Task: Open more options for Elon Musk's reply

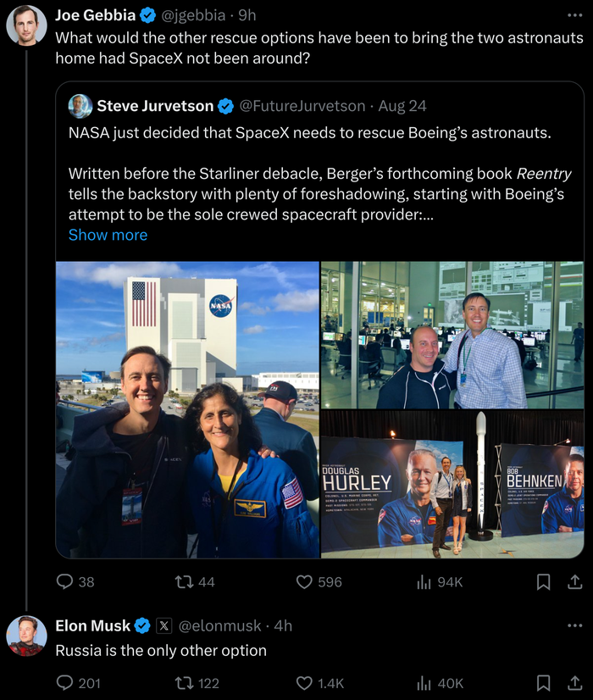Action: [574, 625]
